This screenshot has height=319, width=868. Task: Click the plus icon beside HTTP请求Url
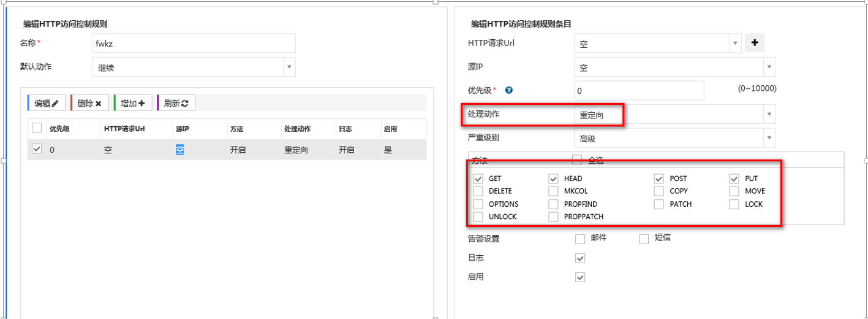tap(755, 43)
